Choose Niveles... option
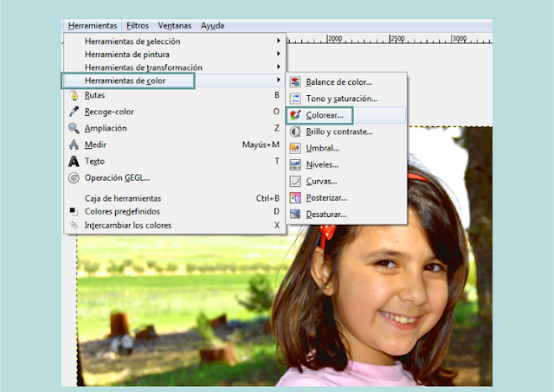Viewport: 554px width, 392px height. (x=346, y=164)
